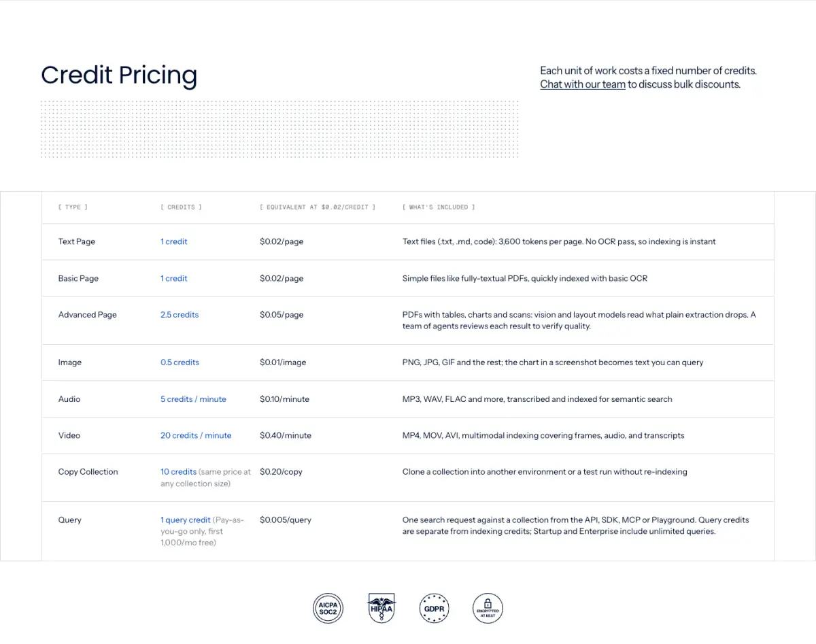
Task: Click the Audio description "MP3, WAV, FLAC and more"
Action: (x=537, y=399)
